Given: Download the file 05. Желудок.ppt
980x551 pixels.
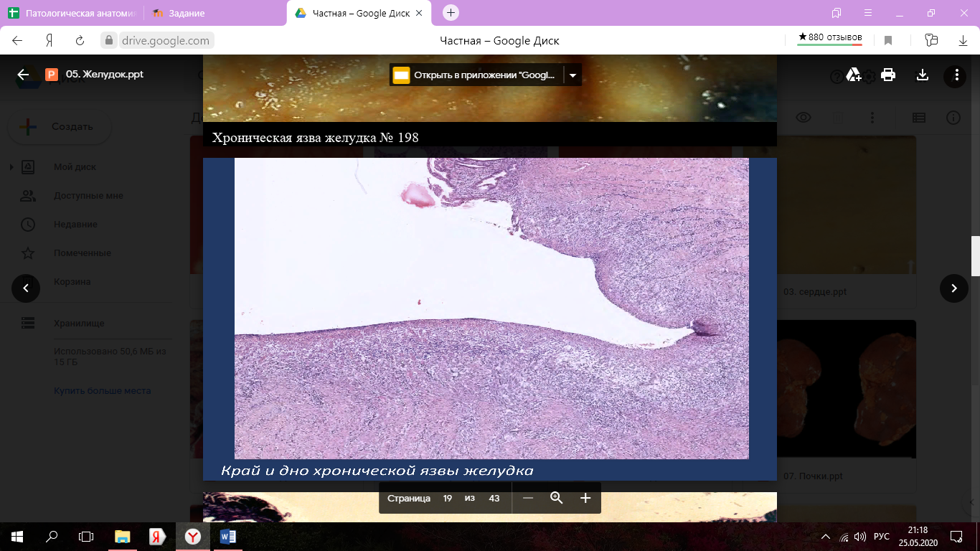Looking at the screenshot, I should [x=923, y=75].
